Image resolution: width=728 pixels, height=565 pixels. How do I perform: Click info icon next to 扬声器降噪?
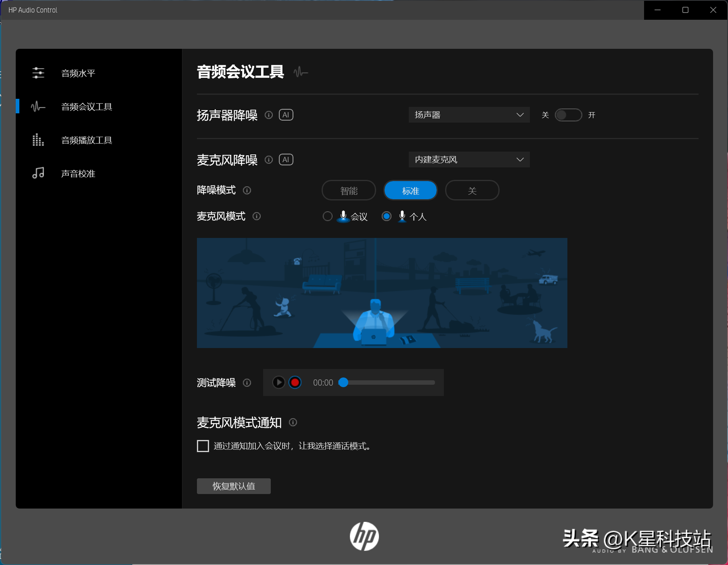[269, 115]
